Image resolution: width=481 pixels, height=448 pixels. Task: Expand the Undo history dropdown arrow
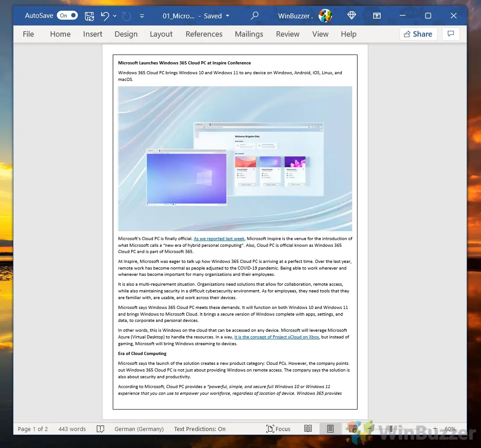[115, 16]
